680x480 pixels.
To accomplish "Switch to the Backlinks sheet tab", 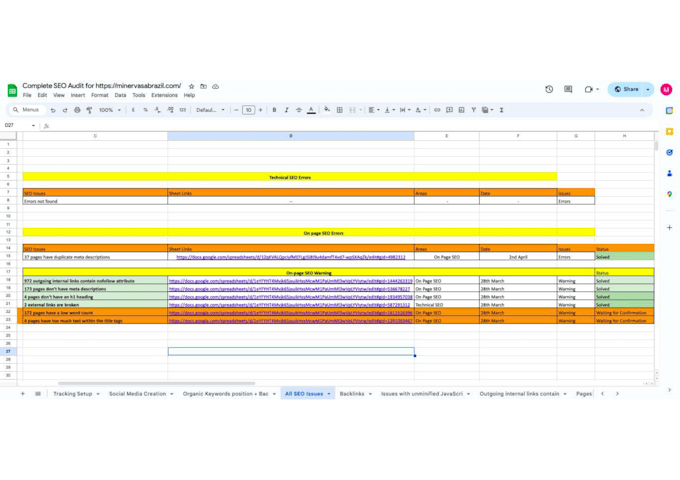I will pyautogui.click(x=352, y=394).
